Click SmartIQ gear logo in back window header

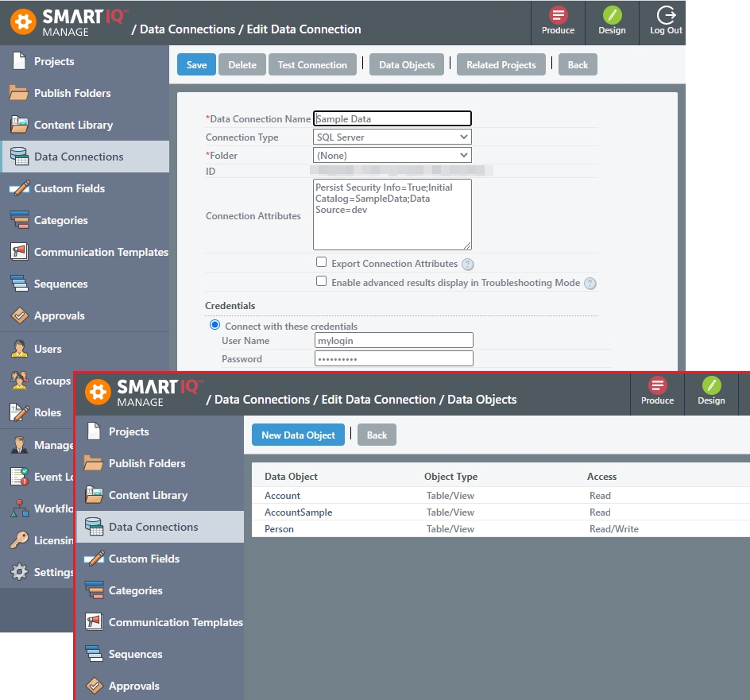(24, 22)
